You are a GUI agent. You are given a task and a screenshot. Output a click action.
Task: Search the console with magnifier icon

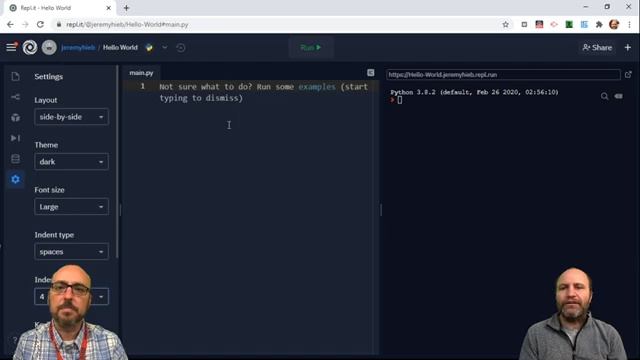[x=604, y=96]
